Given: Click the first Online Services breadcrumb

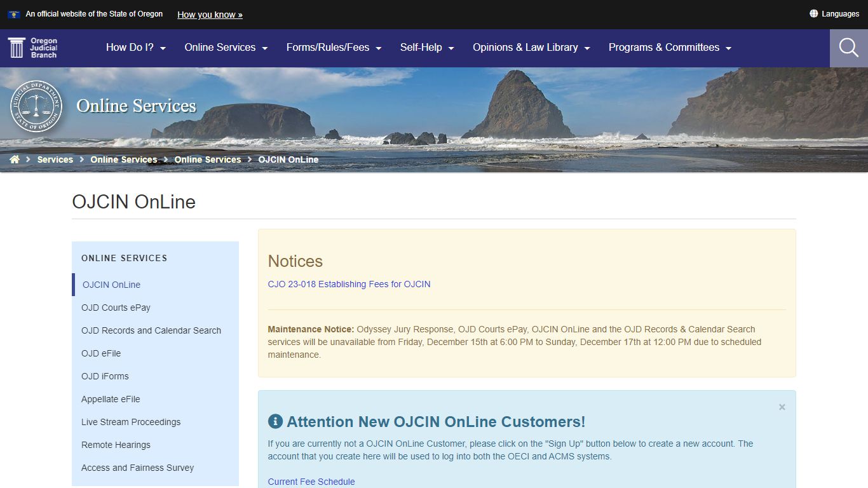Looking at the screenshot, I should tap(124, 159).
